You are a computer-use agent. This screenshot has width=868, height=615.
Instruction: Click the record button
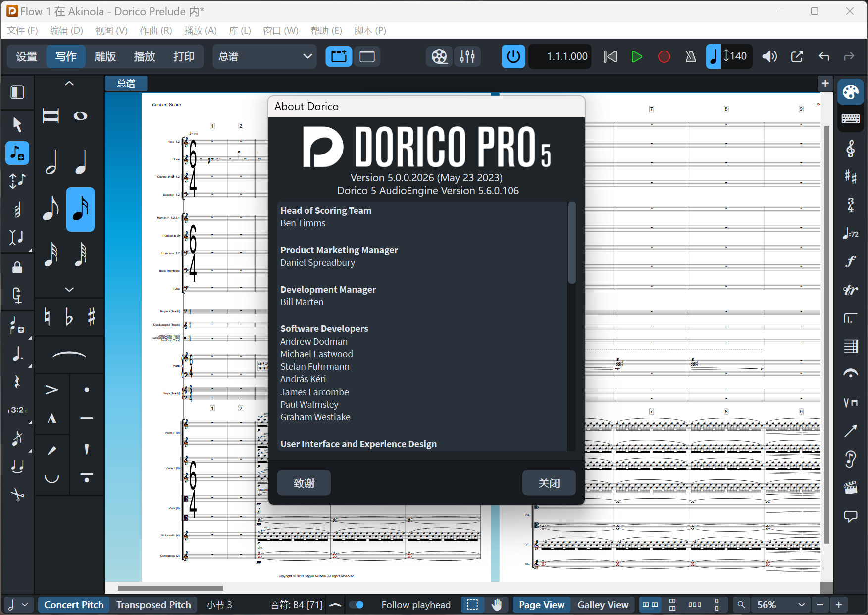click(x=664, y=56)
